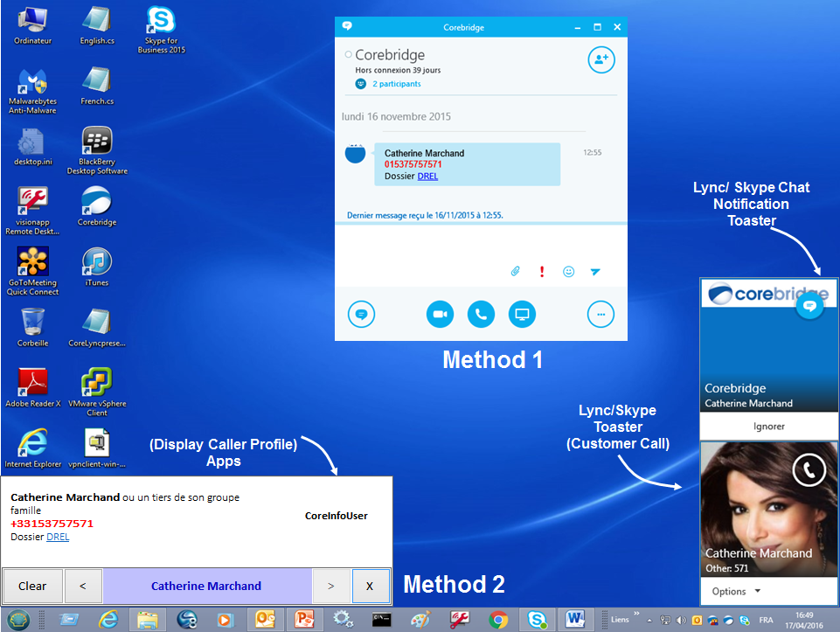Click the volume speaker tray icon
840x632 pixels.
pos(681,621)
